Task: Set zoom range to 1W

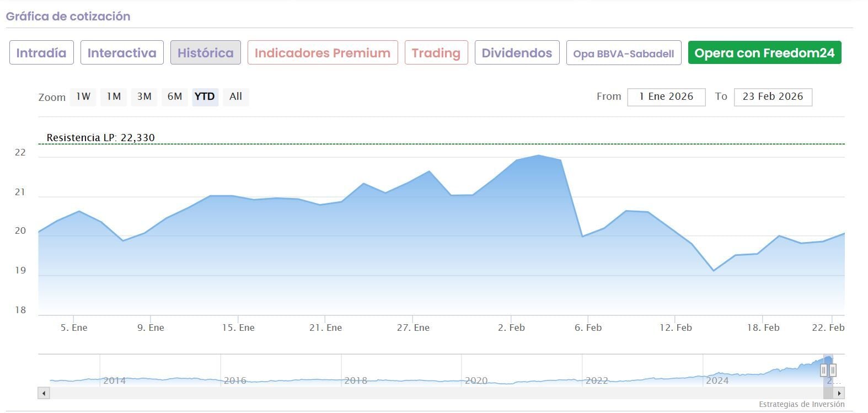Action: point(83,96)
